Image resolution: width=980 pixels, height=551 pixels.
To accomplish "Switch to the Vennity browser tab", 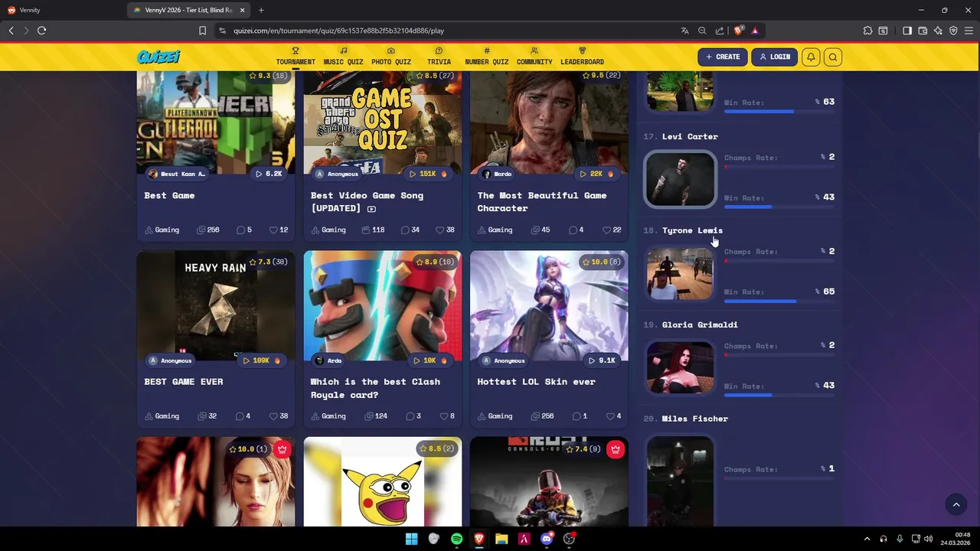I will [x=61, y=10].
